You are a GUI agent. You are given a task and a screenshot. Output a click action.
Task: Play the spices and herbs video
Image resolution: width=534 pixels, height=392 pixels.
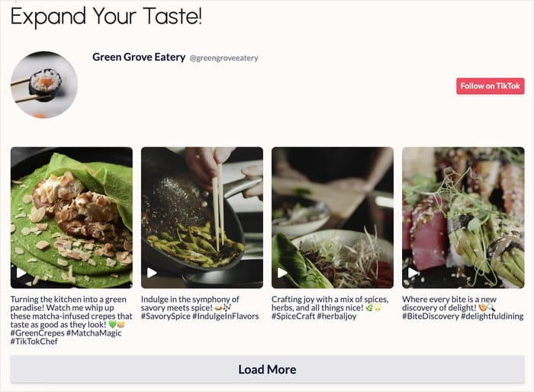click(282, 272)
